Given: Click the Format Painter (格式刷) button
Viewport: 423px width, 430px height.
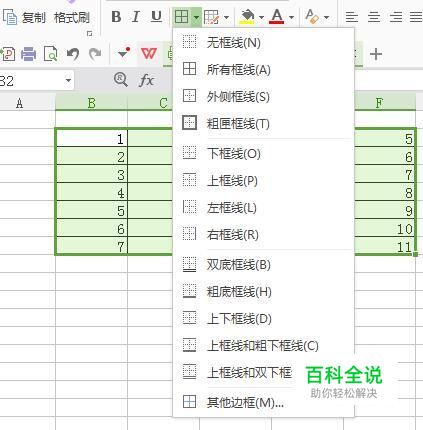Looking at the screenshot, I should [x=72, y=17].
